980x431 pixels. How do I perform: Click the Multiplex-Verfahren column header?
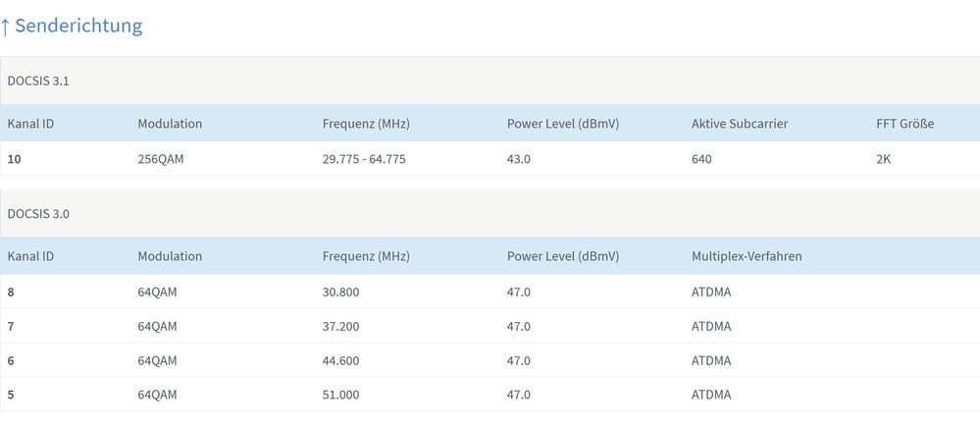(x=747, y=256)
